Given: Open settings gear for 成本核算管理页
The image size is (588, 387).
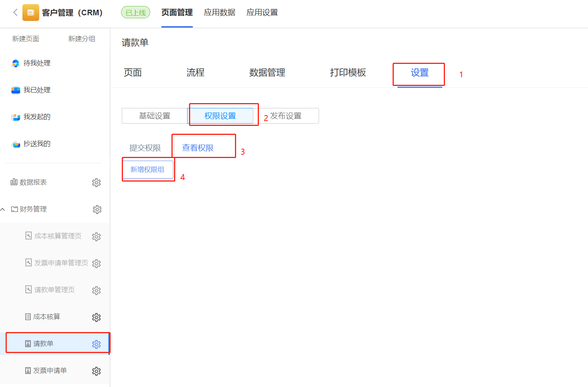Looking at the screenshot, I should point(96,236).
